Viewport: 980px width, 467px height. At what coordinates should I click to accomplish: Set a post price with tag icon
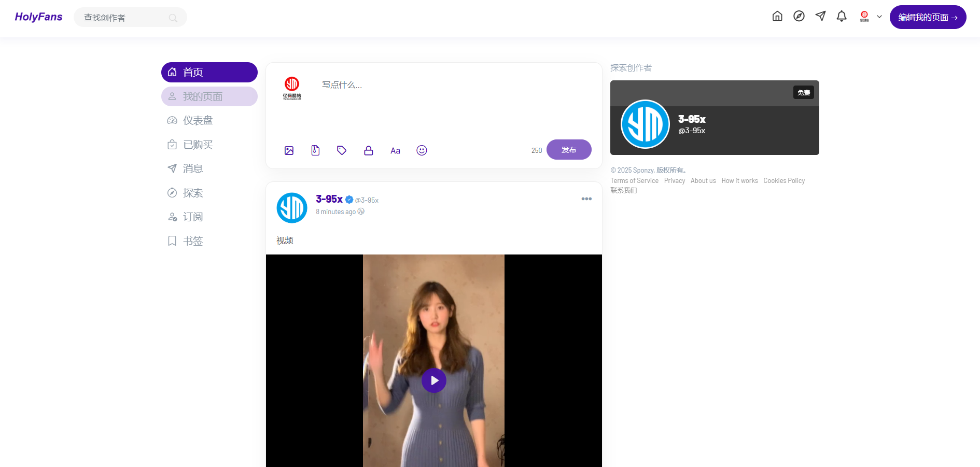[342, 150]
